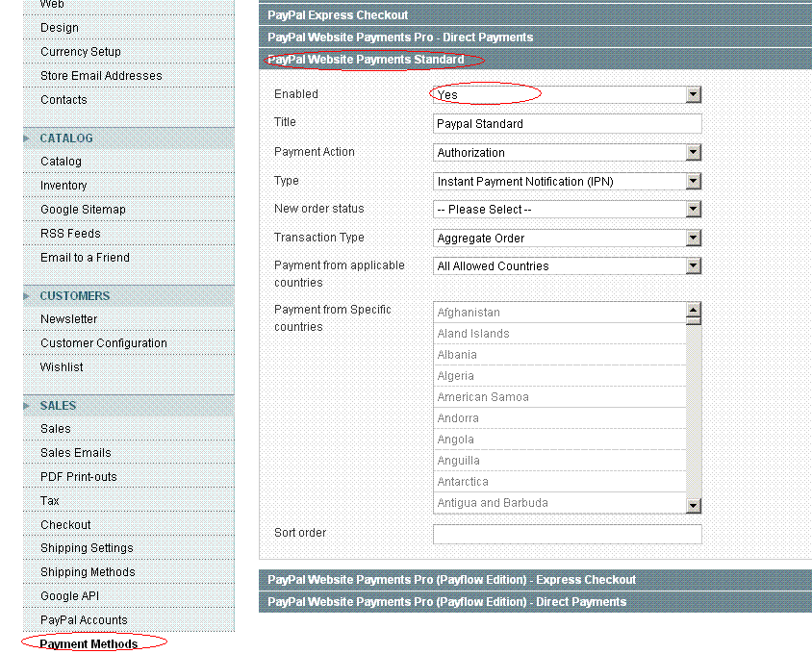Open Payment Methods in the sidebar
This screenshot has height=654, width=812.
(89, 643)
